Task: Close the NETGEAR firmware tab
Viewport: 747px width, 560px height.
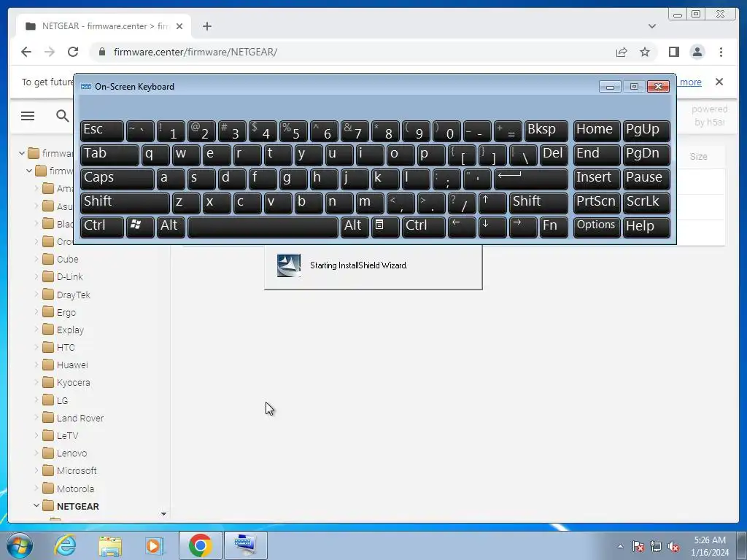Action: (x=179, y=26)
